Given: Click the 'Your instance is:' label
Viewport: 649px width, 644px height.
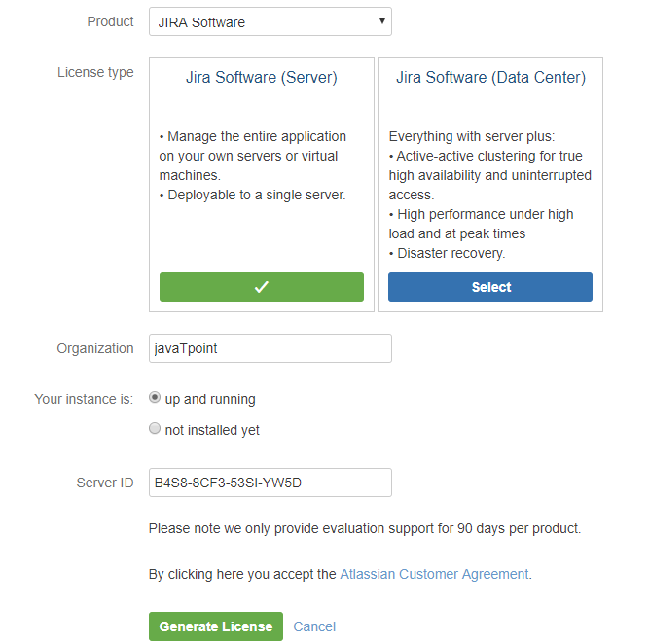Looking at the screenshot, I should pyautogui.click(x=84, y=399).
